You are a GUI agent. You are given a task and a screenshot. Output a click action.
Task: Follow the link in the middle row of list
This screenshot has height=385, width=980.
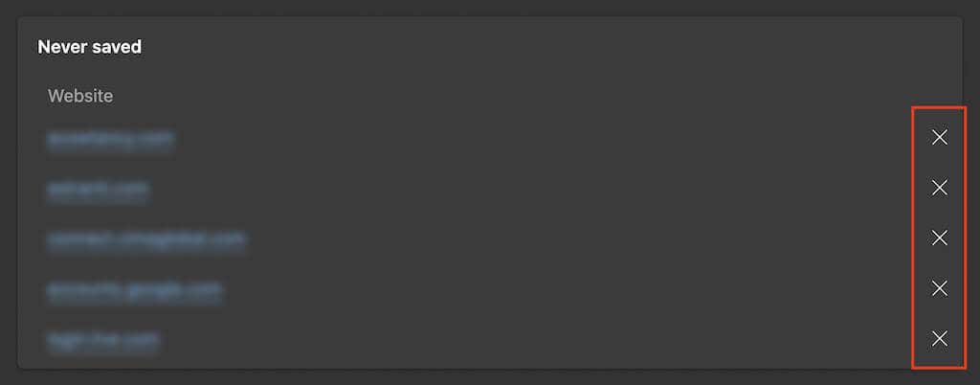[146, 239]
